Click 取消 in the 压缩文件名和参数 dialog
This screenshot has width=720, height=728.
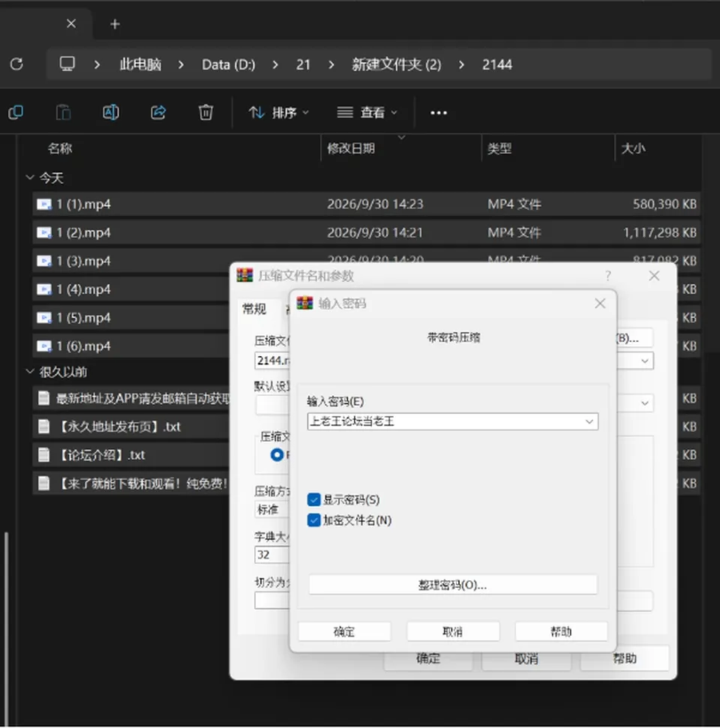526,659
